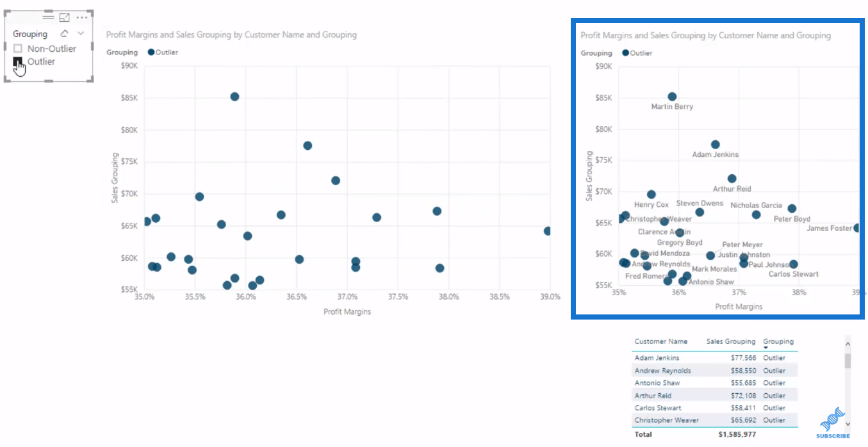Select the Arthur Reid table row
Screen dimensions: 868x447
(x=715, y=395)
